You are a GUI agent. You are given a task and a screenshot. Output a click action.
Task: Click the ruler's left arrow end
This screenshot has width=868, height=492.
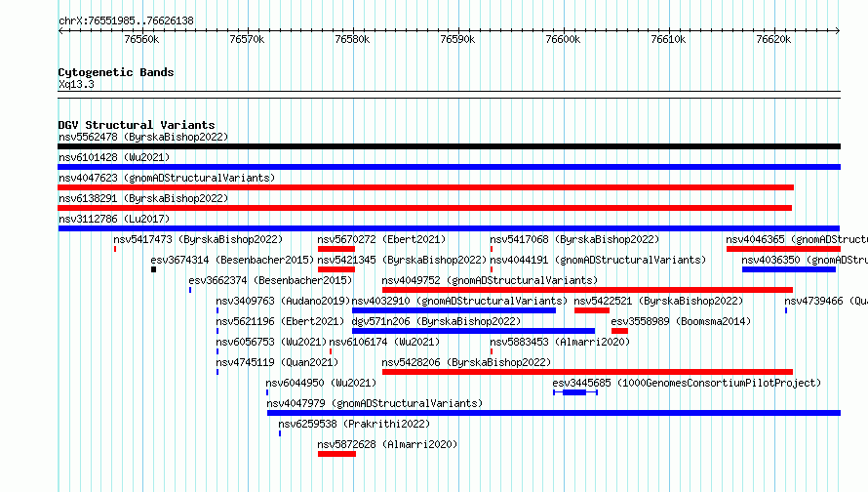click(x=60, y=31)
